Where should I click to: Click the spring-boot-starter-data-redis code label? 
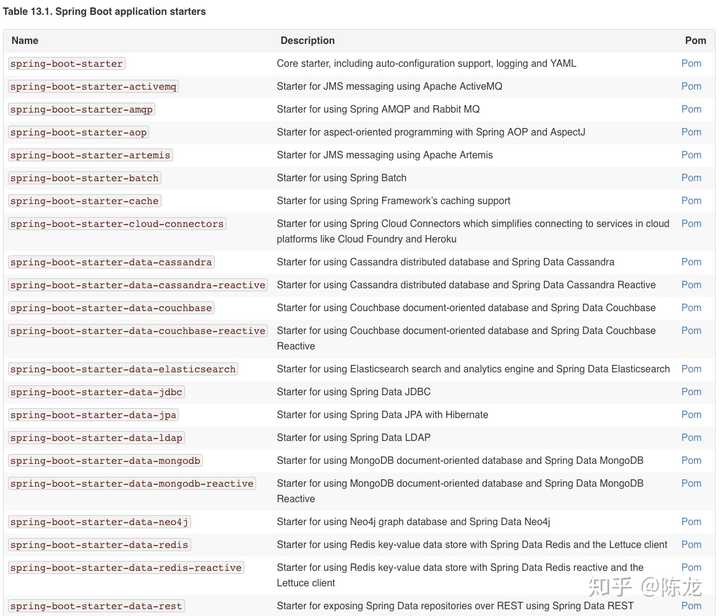(x=99, y=545)
